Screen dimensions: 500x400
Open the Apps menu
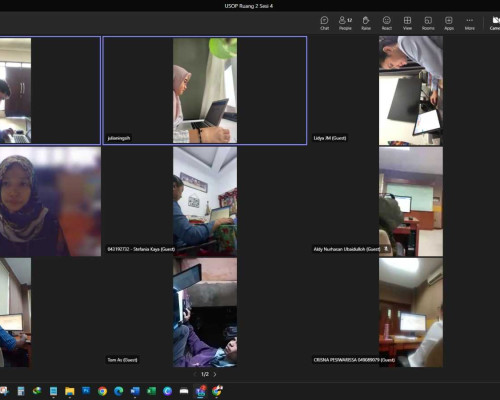click(449, 23)
